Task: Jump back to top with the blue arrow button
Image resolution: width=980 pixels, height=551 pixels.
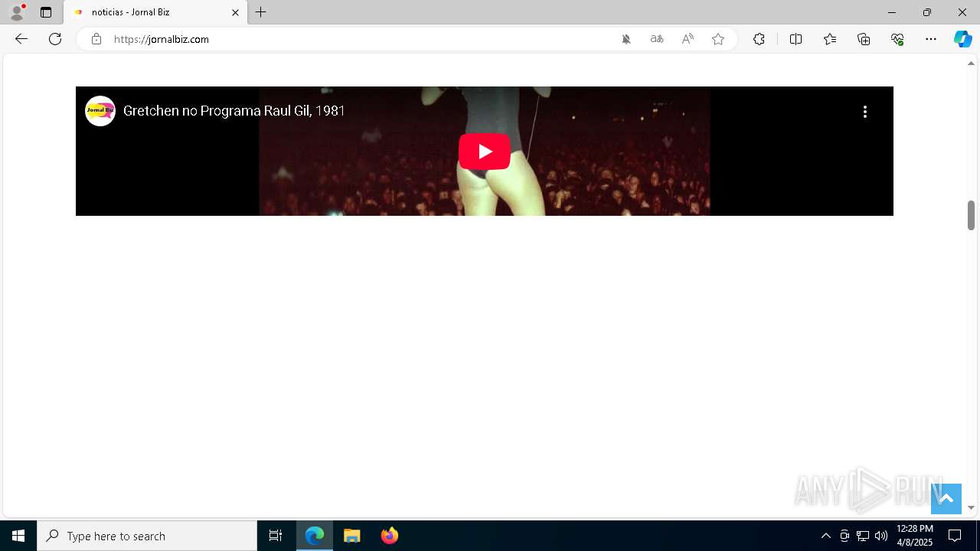Action: [x=946, y=499]
